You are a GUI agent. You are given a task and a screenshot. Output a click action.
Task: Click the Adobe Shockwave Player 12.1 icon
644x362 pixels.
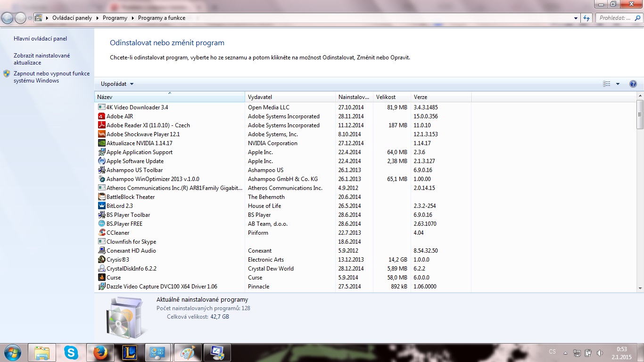tap(102, 134)
